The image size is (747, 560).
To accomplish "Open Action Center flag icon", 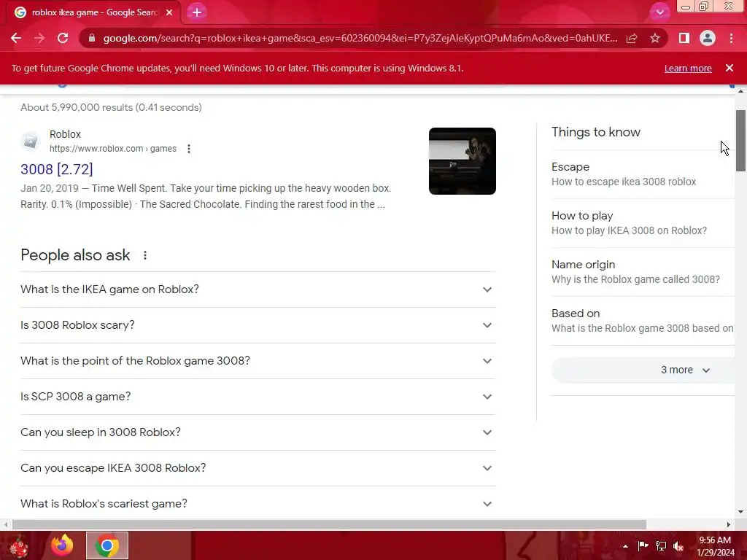I will (643, 546).
